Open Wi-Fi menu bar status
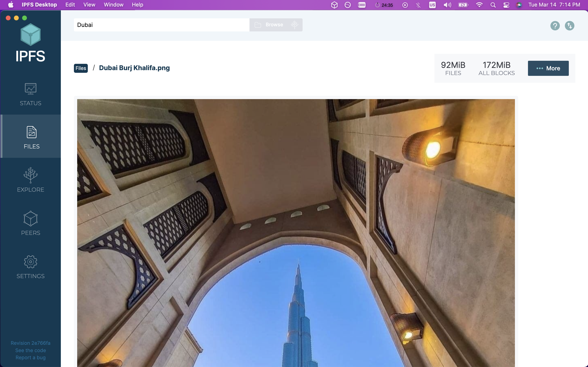This screenshot has height=367, width=588. 479,5
